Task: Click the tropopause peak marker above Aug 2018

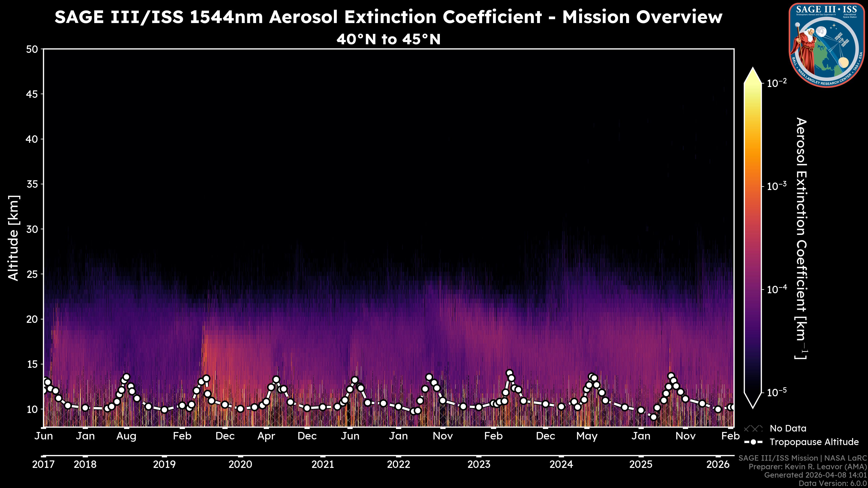Action: 126,377
